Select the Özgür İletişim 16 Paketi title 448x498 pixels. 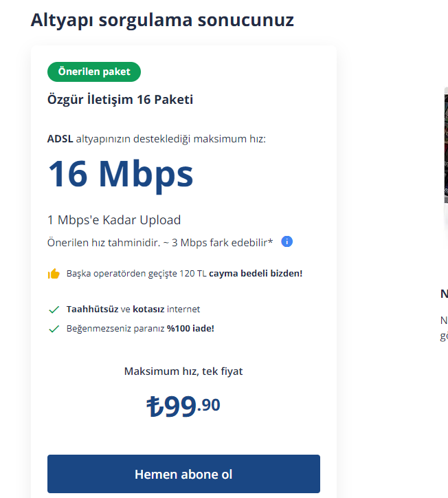pos(120,100)
